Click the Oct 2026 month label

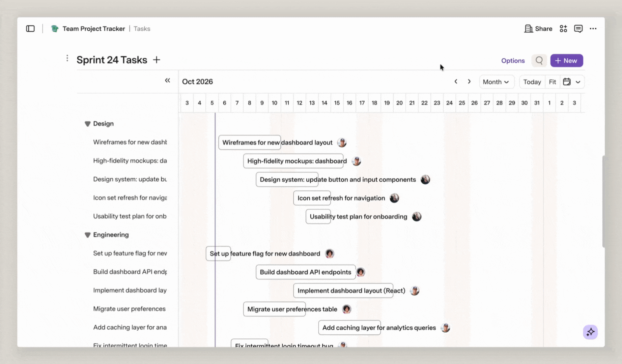point(197,82)
